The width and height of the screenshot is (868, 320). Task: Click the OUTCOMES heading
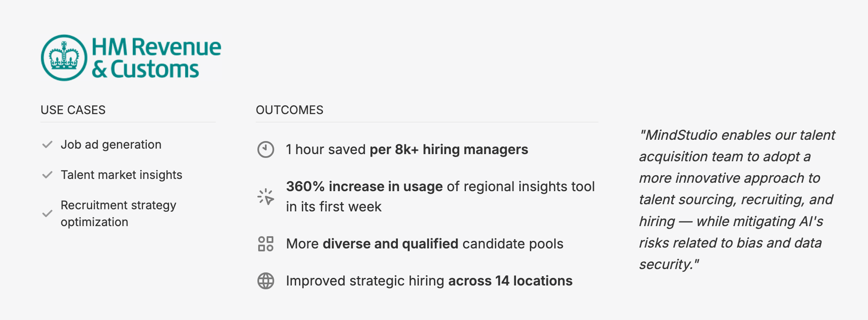click(x=289, y=110)
